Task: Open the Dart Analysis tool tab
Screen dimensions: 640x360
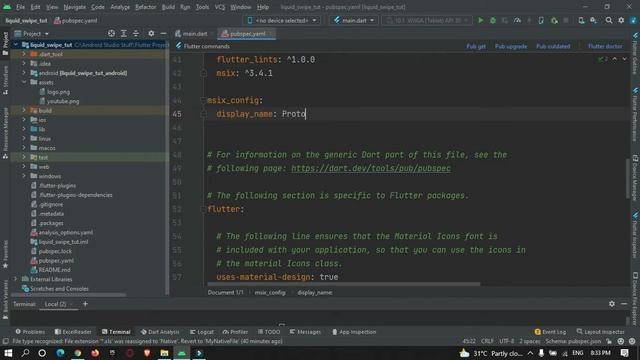Action: tap(160, 332)
